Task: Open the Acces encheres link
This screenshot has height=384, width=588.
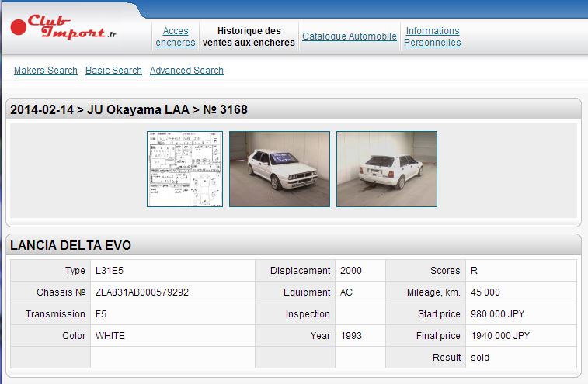Action: [176, 36]
